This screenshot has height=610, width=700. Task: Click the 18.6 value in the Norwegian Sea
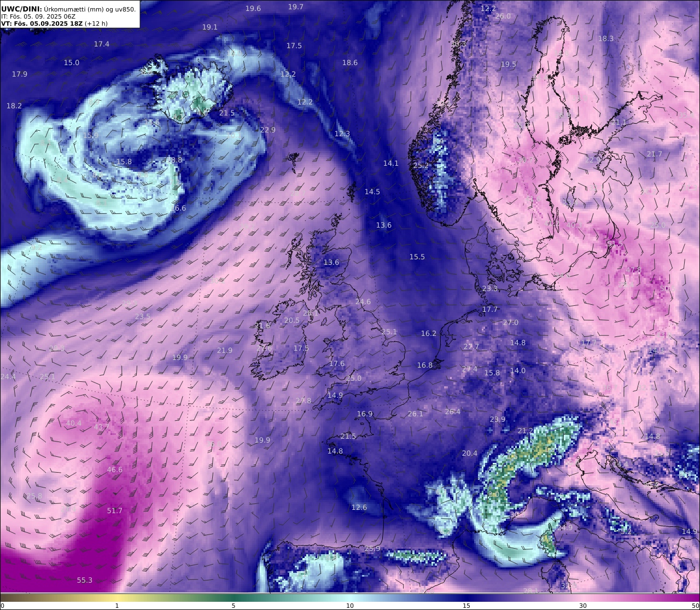[349, 63]
